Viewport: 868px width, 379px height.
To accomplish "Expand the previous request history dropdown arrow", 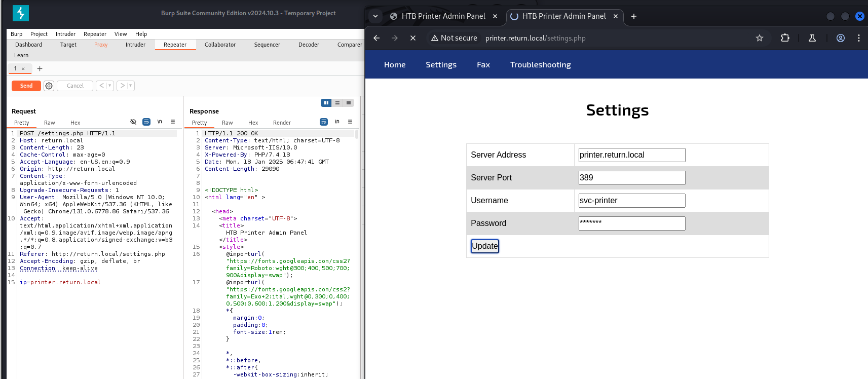I will (109, 86).
